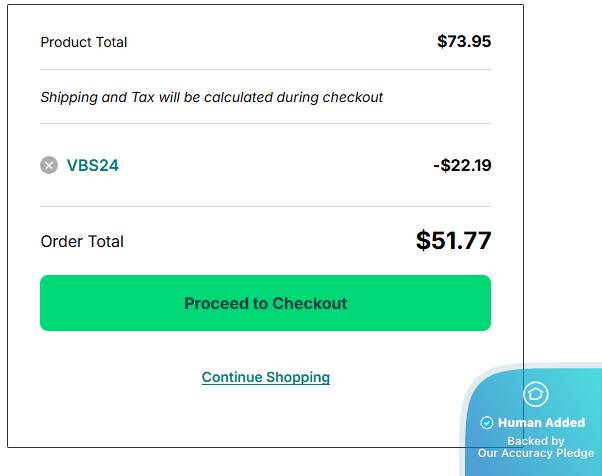Click the Our Accuracy Pledge text

coord(535,453)
